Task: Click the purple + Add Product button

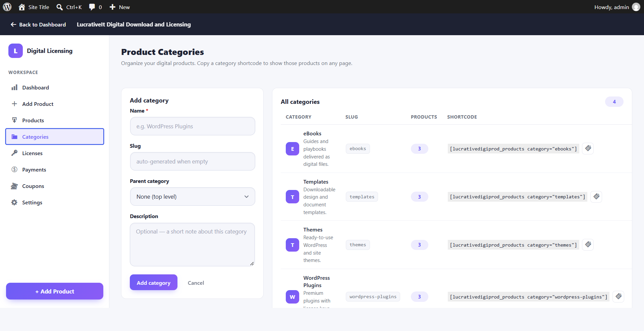Action: [x=55, y=291]
